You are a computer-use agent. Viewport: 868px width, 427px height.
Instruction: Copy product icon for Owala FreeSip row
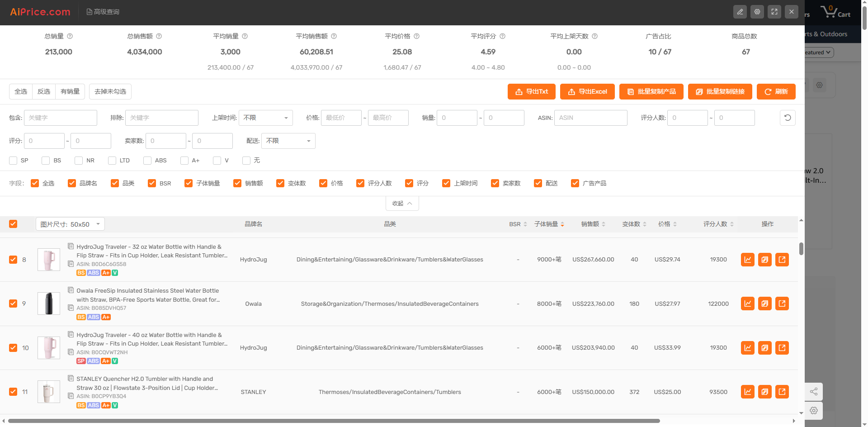pos(765,304)
